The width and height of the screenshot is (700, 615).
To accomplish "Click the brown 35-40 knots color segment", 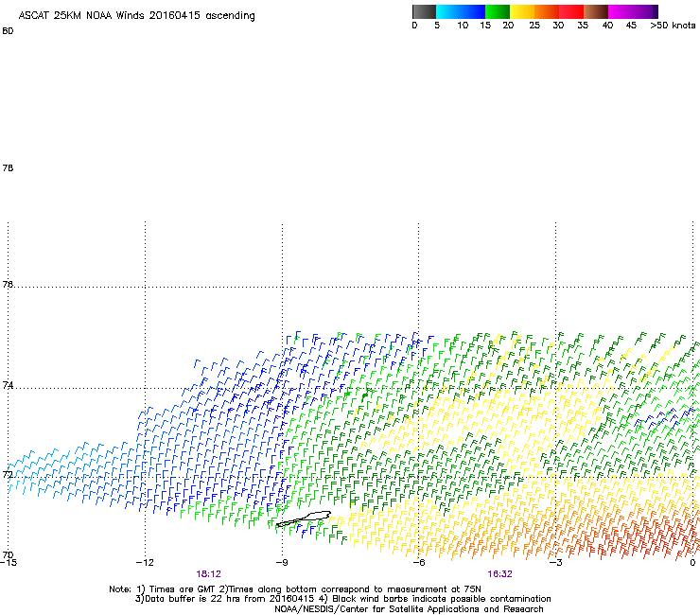I will (x=596, y=11).
